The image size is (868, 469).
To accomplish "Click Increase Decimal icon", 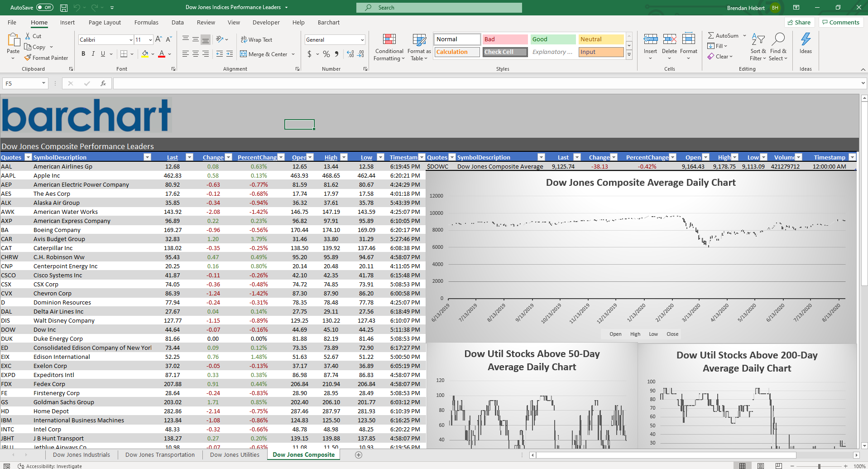I will coord(350,54).
